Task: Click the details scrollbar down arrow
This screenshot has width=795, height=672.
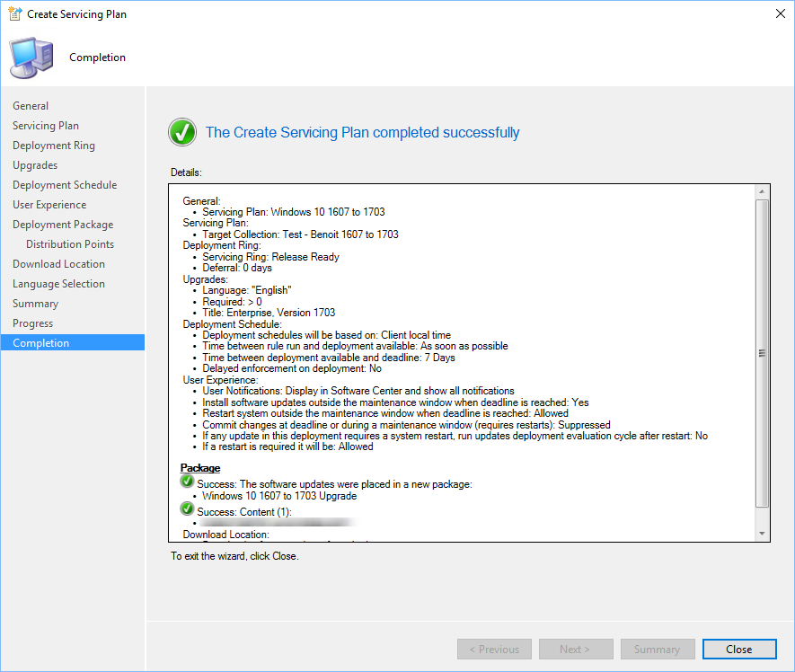Action: tap(762, 534)
